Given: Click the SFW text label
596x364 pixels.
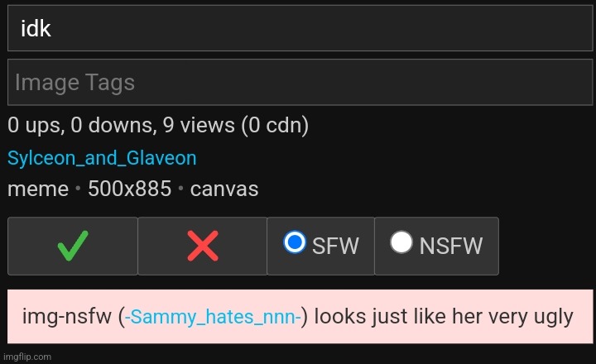Looking at the screenshot, I should [335, 246].
